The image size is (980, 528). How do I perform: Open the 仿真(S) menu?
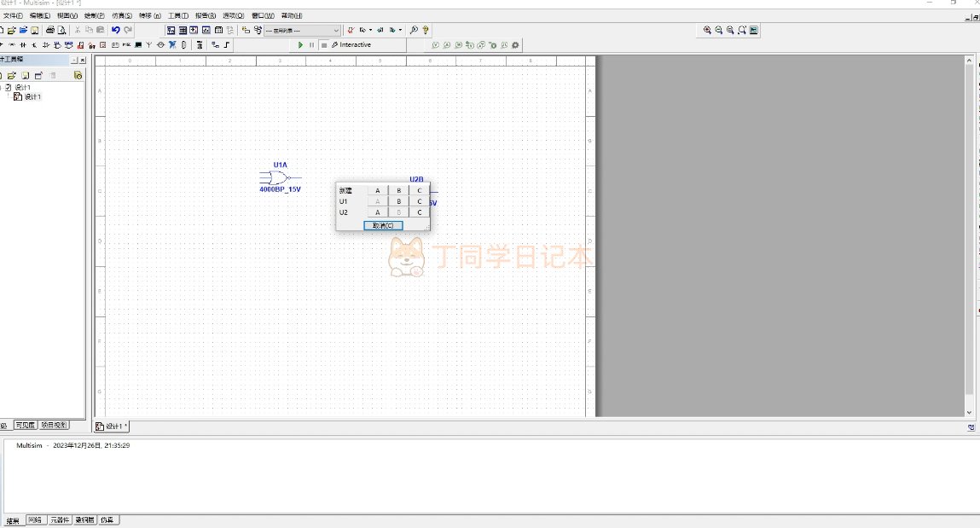122,15
